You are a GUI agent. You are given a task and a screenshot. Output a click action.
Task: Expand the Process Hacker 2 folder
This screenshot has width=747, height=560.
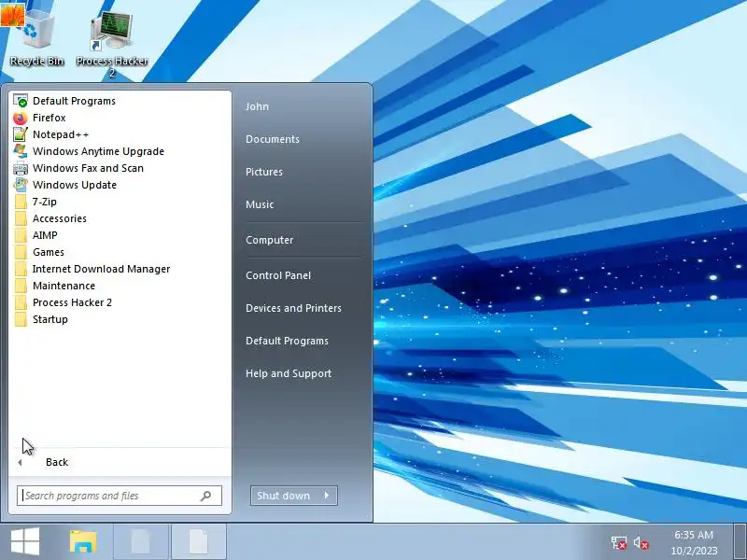(120, 302)
